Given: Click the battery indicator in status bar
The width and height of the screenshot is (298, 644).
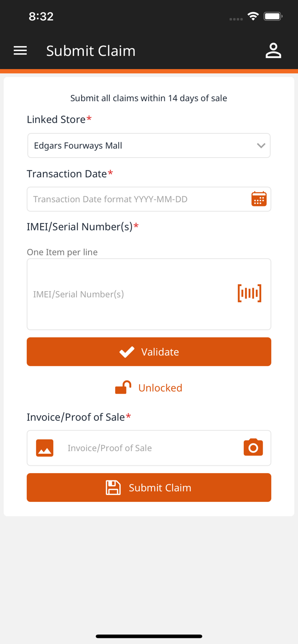Looking at the screenshot, I should (273, 16).
